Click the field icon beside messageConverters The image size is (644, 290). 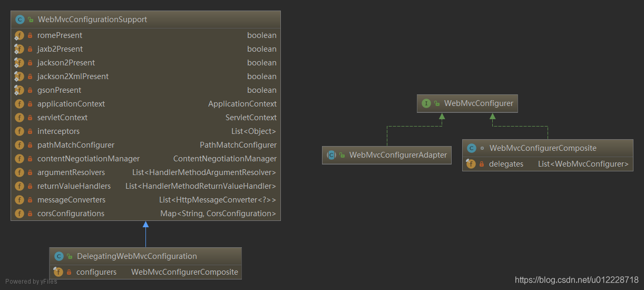tap(19, 200)
